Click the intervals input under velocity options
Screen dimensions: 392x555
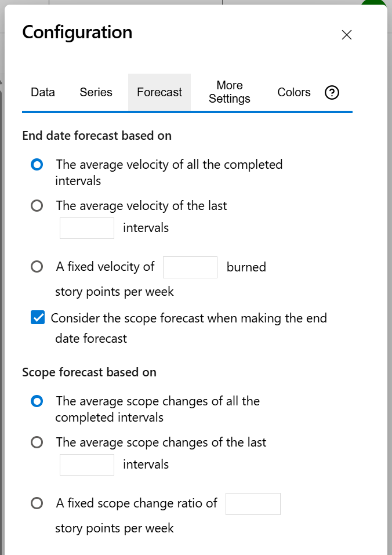pos(86,228)
